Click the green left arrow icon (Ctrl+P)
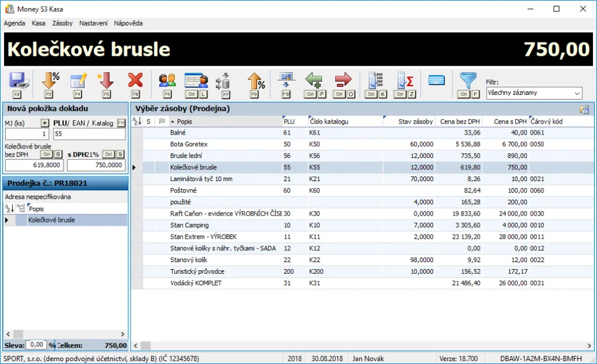The width and height of the screenshot is (597, 364). (x=314, y=81)
